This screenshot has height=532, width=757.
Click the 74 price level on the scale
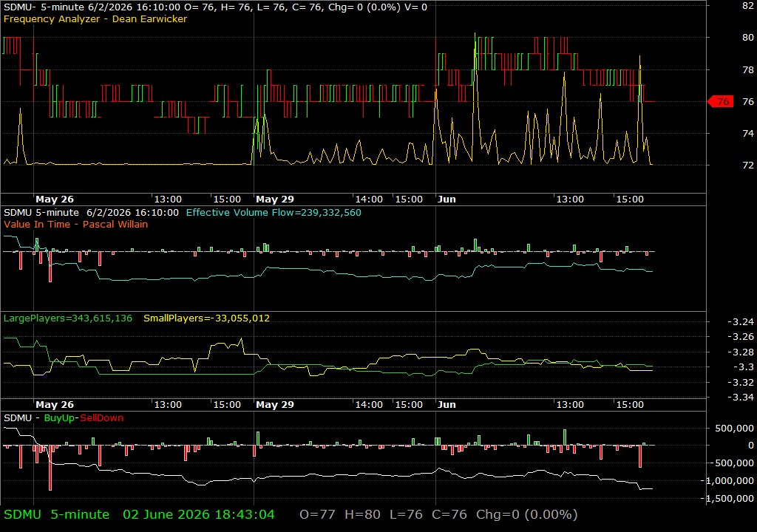(748, 133)
